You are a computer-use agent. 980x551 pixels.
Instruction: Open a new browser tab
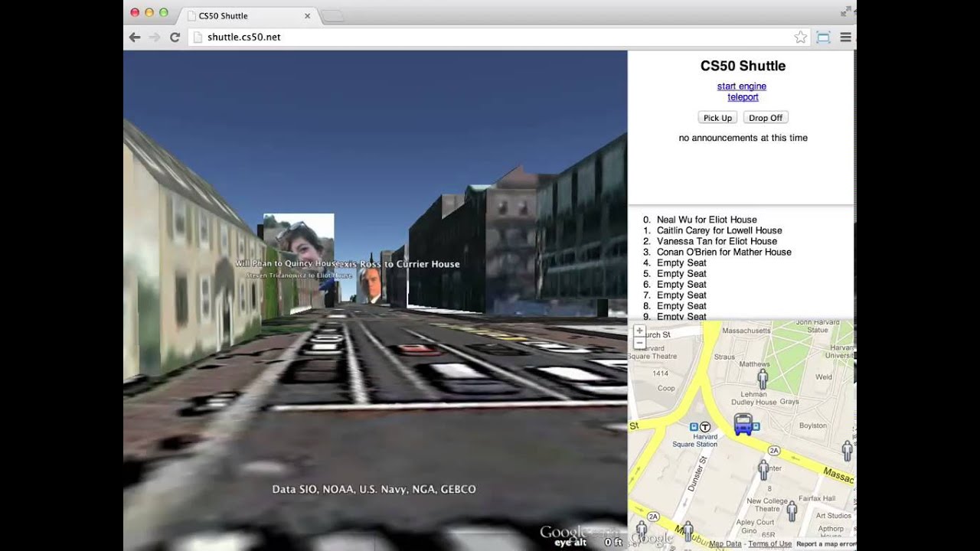tap(332, 16)
